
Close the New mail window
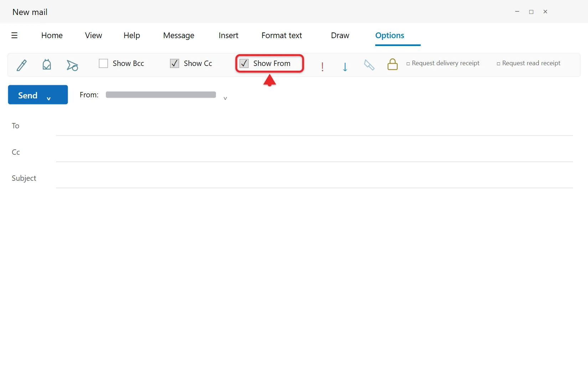545,12
